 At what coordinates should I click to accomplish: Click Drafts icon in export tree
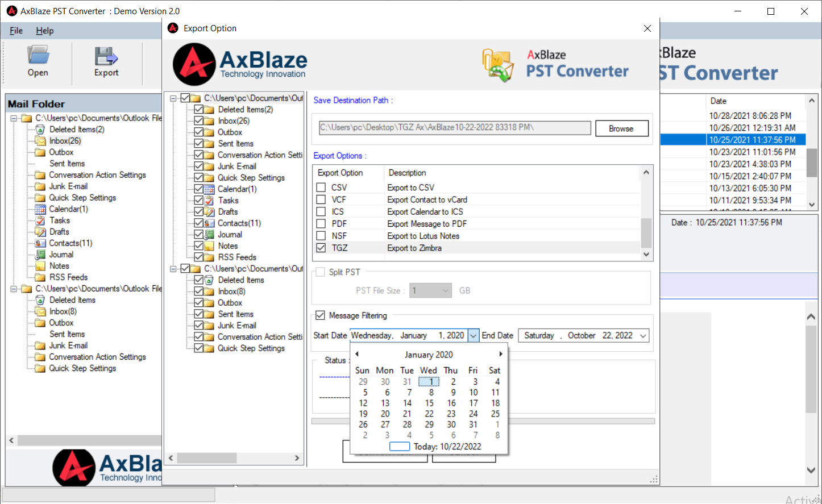209,212
